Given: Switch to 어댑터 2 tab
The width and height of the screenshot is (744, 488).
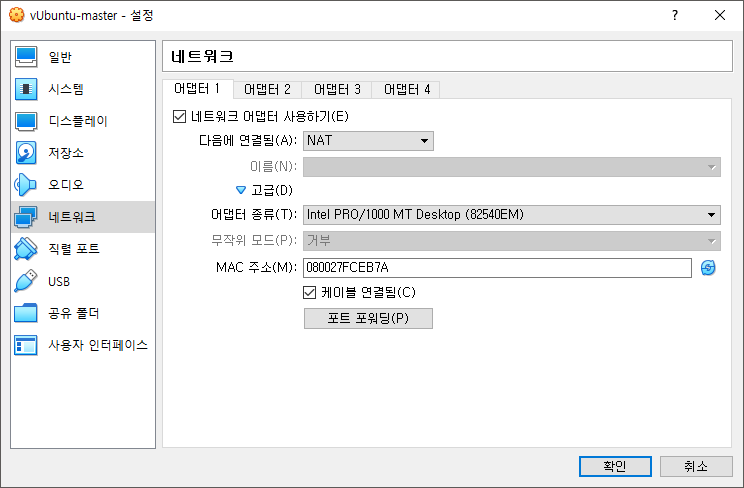Looking at the screenshot, I should [267, 89].
